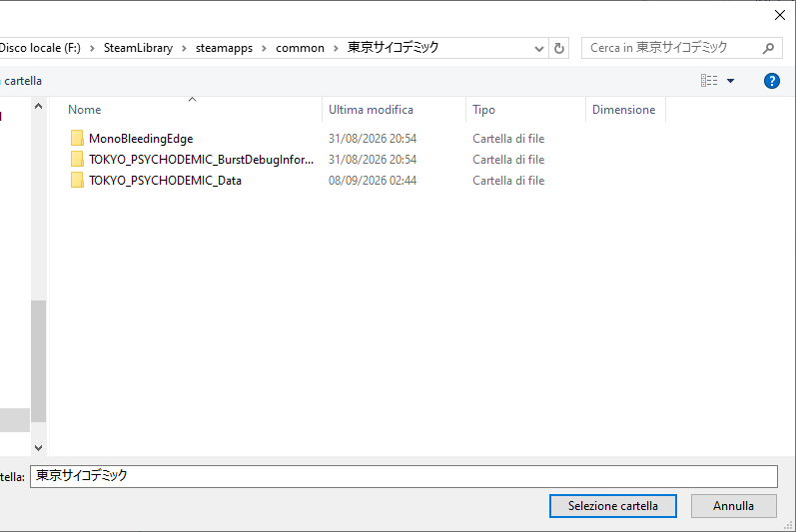Click 東京サイコデミック breadcrumb segment
This screenshot has width=796, height=532.
[x=393, y=48]
